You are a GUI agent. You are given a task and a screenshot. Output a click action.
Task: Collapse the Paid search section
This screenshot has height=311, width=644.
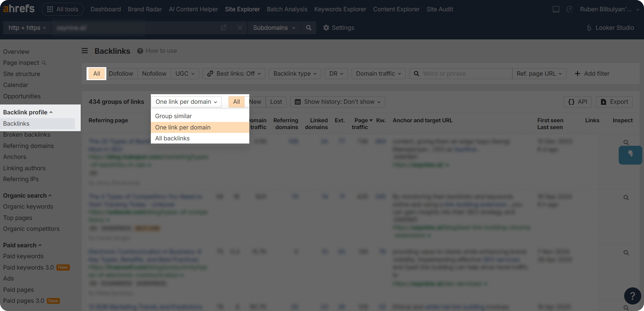[x=22, y=245]
